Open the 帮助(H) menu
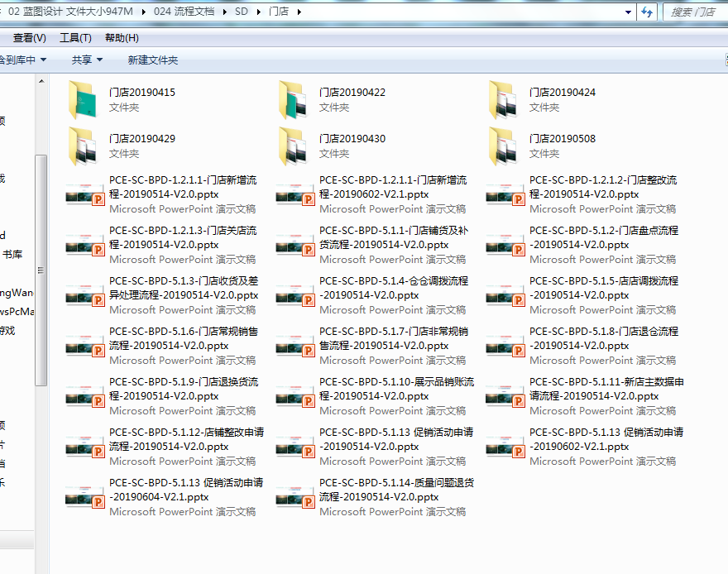The width and height of the screenshot is (728, 574). [122, 38]
